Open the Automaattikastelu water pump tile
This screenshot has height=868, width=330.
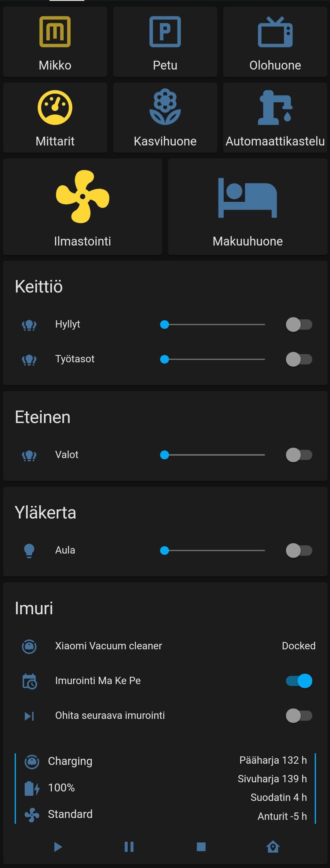point(275,118)
